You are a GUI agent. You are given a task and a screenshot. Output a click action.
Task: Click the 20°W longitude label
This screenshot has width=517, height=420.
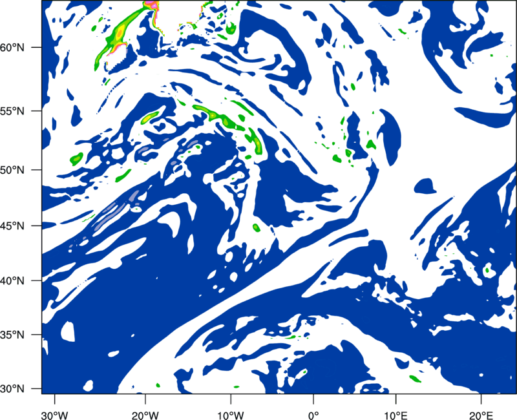(145, 415)
